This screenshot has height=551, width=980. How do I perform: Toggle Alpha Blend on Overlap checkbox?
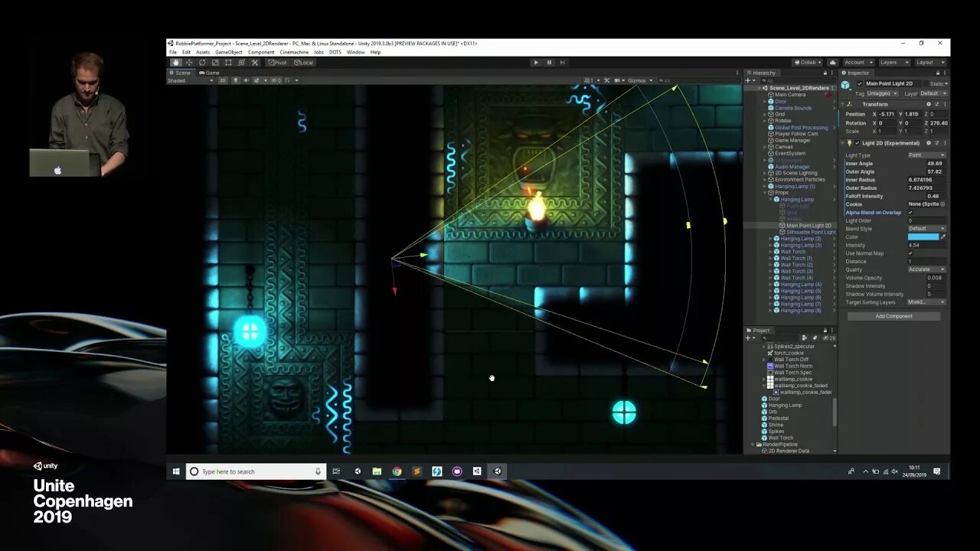point(910,213)
